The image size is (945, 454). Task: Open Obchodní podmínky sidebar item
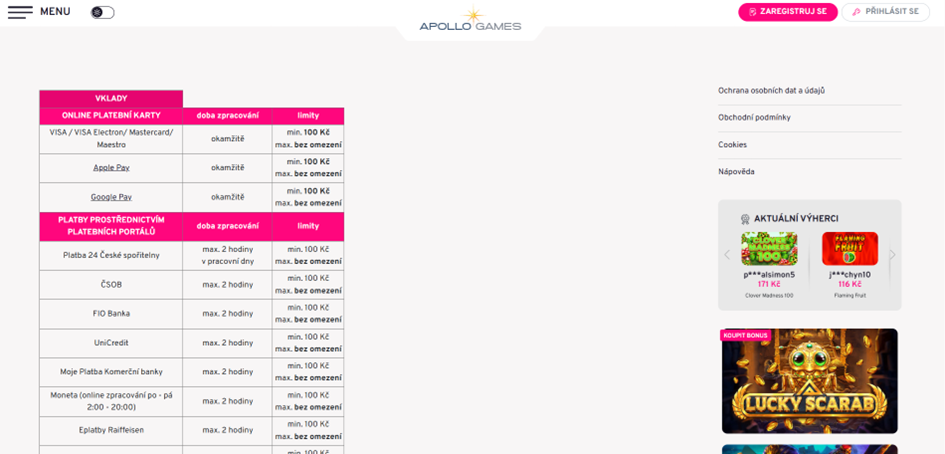pos(754,118)
